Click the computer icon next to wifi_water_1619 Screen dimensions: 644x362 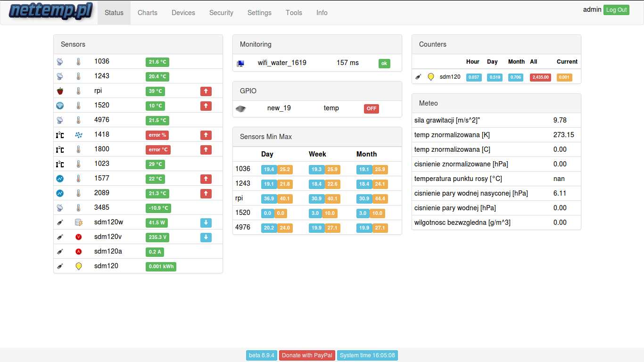click(240, 63)
